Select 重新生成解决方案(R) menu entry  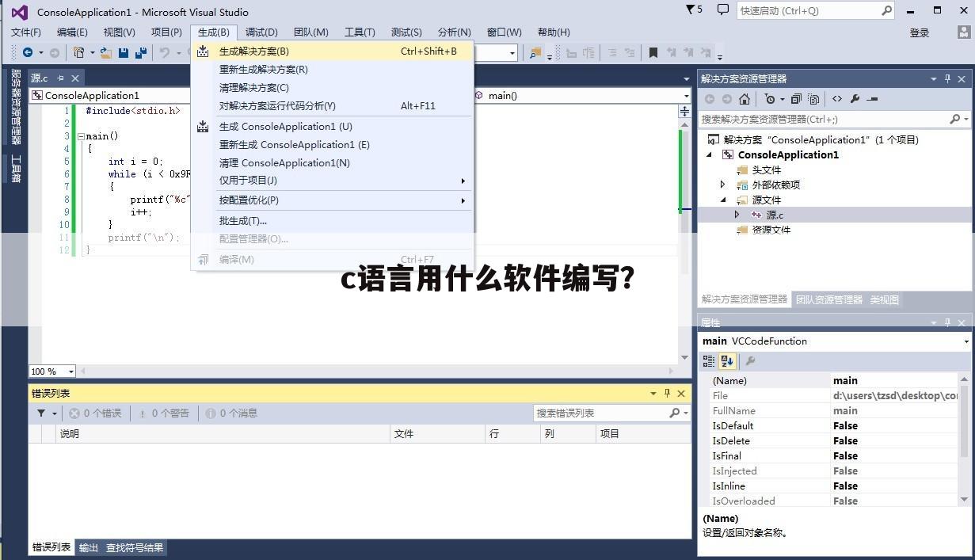tap(333, 69)
